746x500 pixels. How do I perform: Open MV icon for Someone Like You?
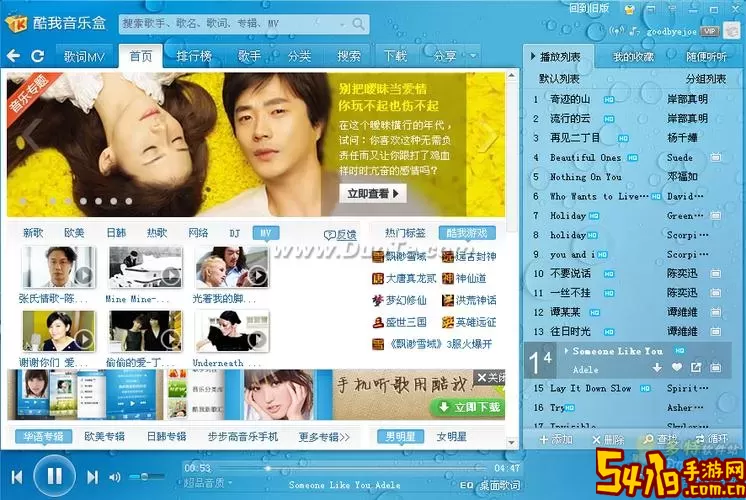(716, 367)
